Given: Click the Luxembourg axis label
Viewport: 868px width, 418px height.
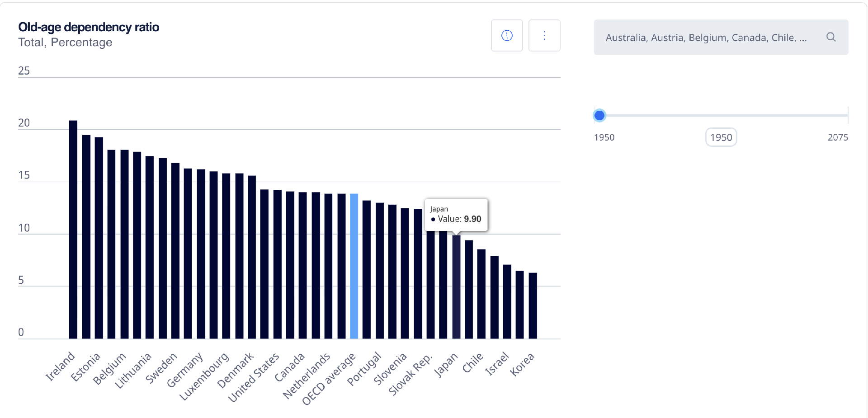Looking at the screenshot, I should tap(205, 376).
